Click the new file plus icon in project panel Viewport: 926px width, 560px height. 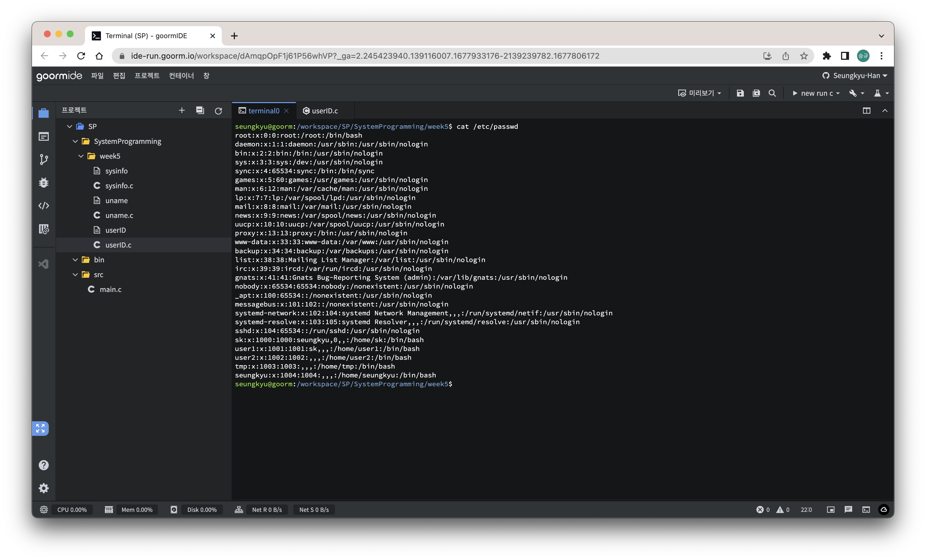click(182, 111)
